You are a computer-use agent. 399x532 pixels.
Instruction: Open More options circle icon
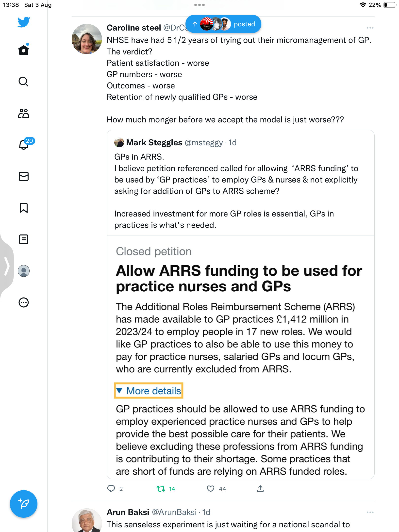click(24, 302)
